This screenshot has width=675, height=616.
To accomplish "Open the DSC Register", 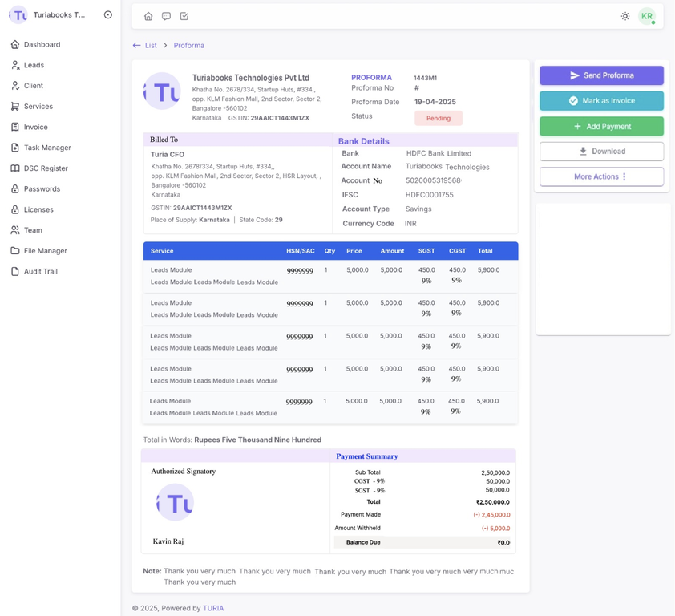I will [45, 168].
